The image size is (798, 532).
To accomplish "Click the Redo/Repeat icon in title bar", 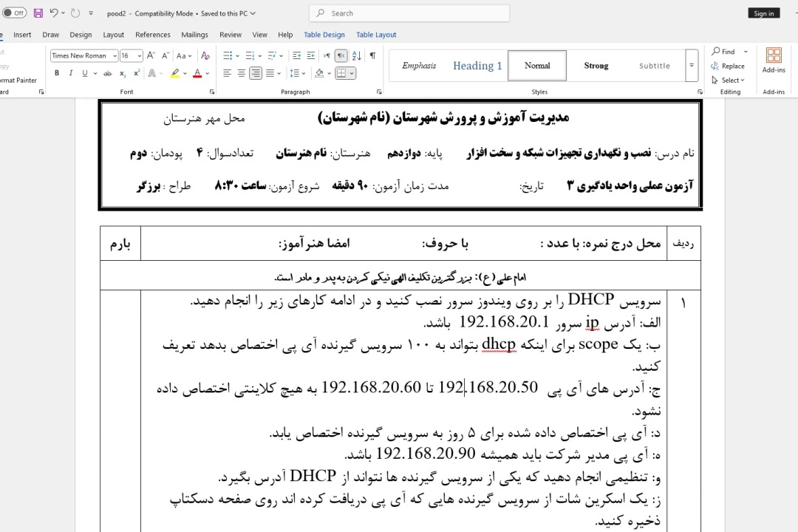I will tap(75, 13).
